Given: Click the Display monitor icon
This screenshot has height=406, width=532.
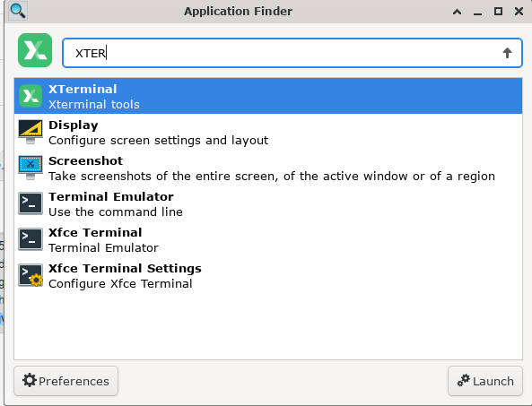Looking at the screenshot, I should pyautogui.click(x=31, y=132).
